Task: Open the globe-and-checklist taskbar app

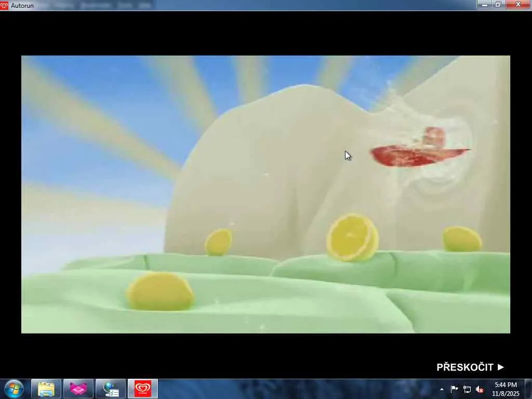Action: [111, 389]
